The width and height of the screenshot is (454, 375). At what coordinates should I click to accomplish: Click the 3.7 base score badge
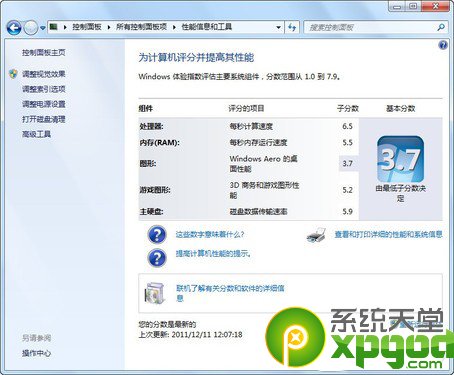(x=400, y=159)
